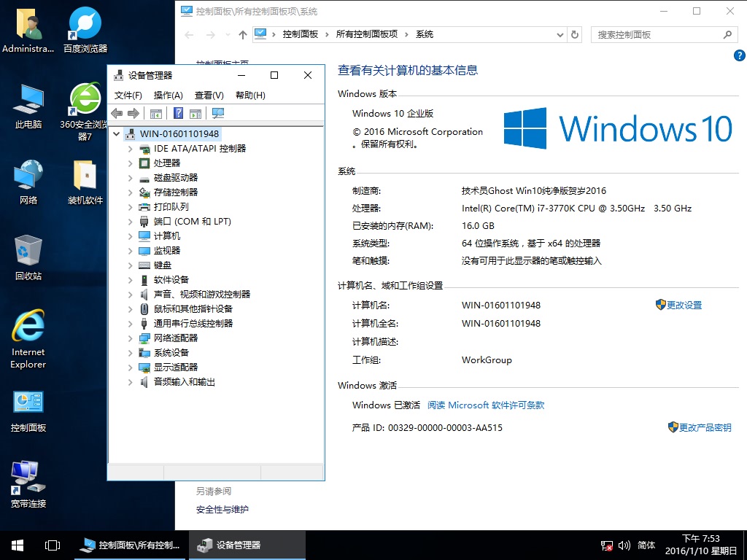Select the 装机软件 folder on the desktop

pyautogui.click(x=85, y=182)
